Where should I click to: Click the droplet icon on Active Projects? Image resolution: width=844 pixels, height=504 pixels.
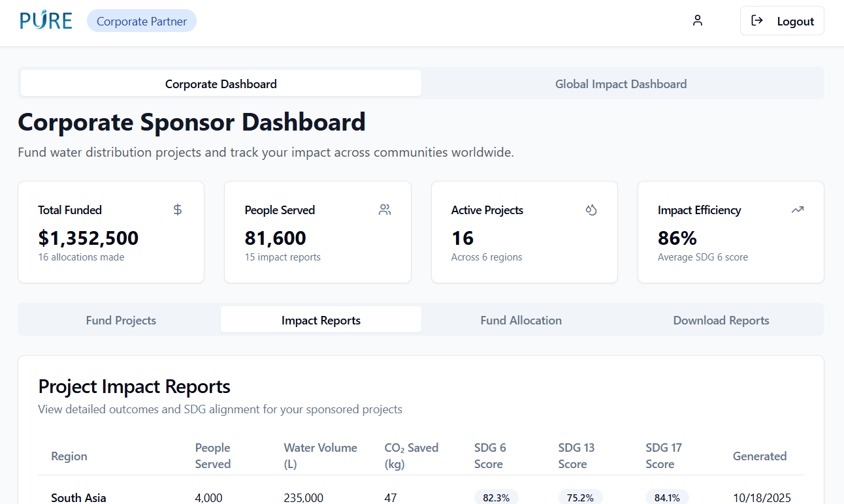pos(591,210)
